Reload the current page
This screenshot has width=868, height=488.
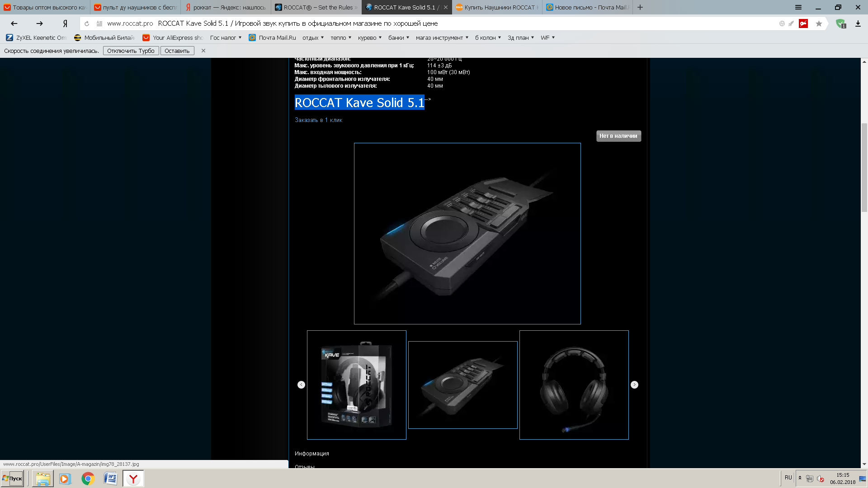(x=87, y=23)
